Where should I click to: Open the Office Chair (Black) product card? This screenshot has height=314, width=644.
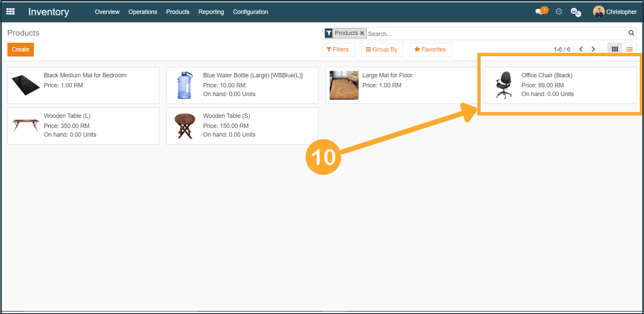click(x=560, y=85)
